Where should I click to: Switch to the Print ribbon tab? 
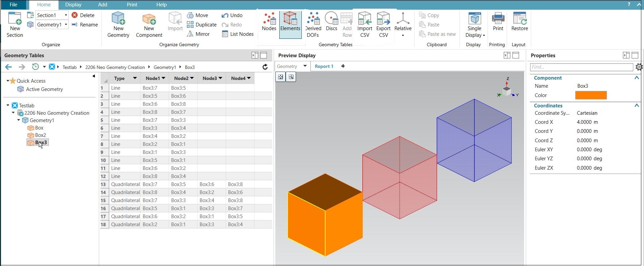132,5
